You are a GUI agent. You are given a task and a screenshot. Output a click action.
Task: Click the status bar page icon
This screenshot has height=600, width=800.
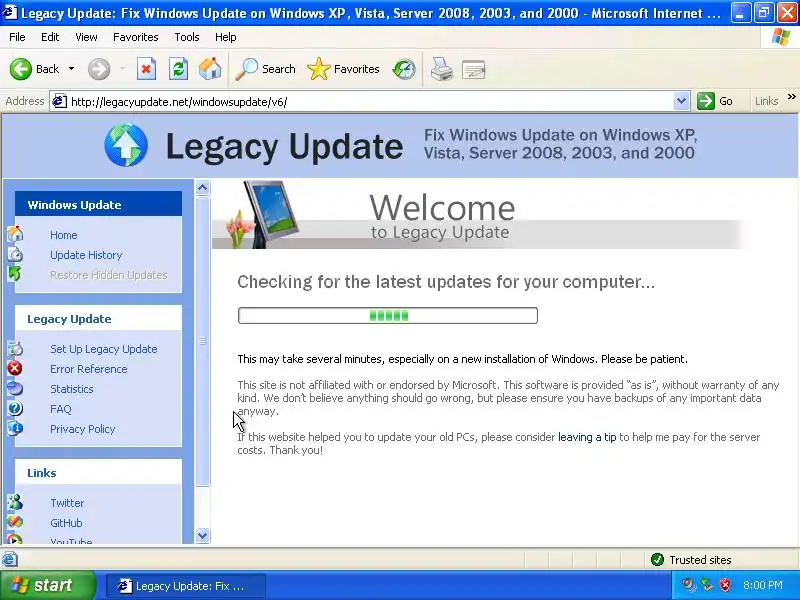10,560
